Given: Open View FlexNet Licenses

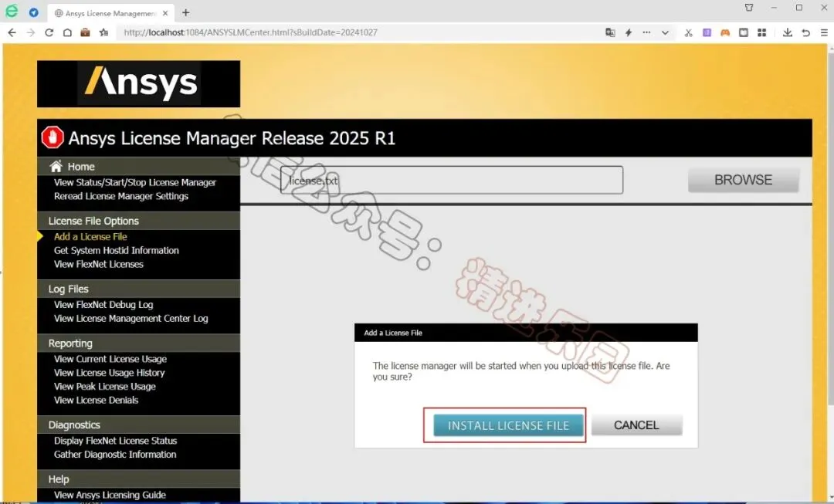Looking at the screenshot, I should (98, 264).
